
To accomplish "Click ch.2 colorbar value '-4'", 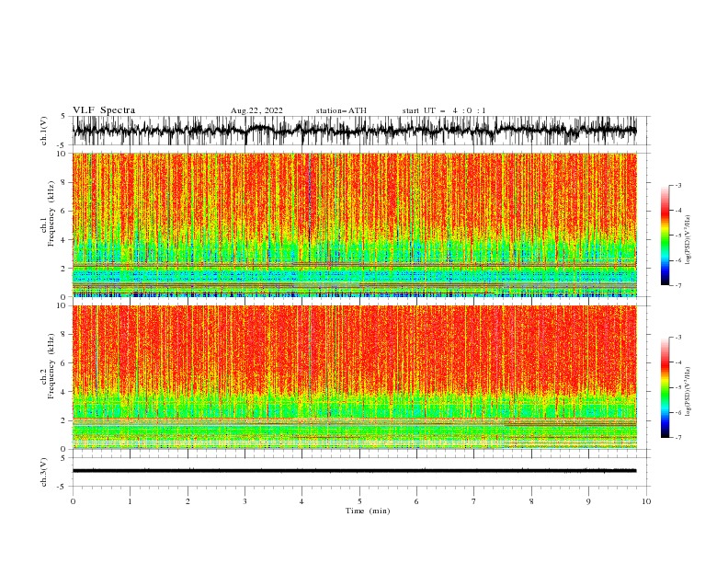I will [x=677, y=362].
